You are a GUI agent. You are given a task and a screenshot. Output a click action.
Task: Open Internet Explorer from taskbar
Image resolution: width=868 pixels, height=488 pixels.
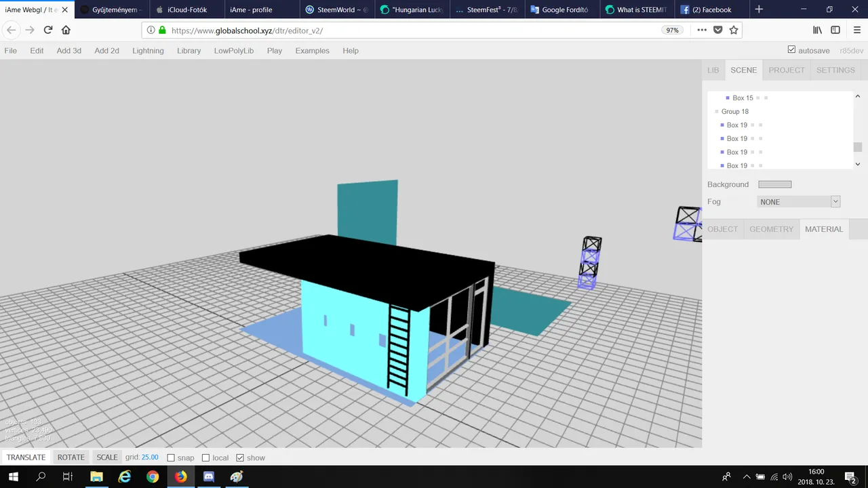tap(125, 476)
